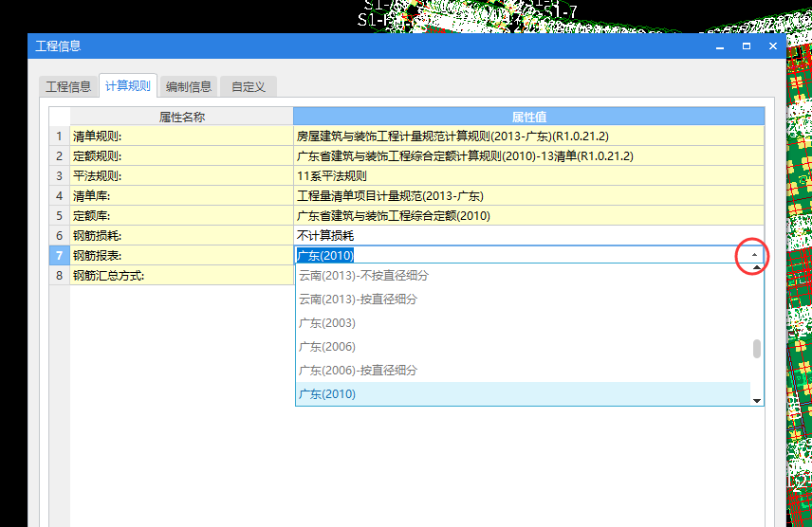
Task: Click the dropdown list scrollbar thumb
Action: [757, 349]
